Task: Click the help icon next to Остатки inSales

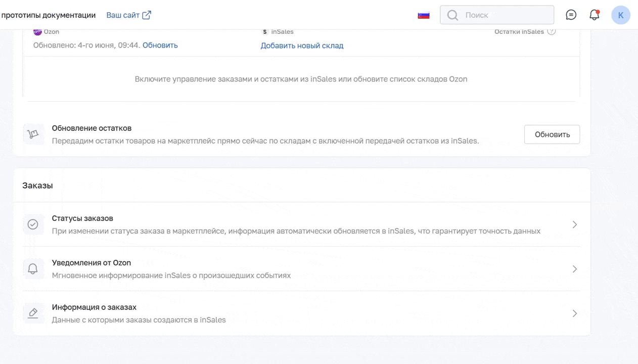Action: click(552, 31)
